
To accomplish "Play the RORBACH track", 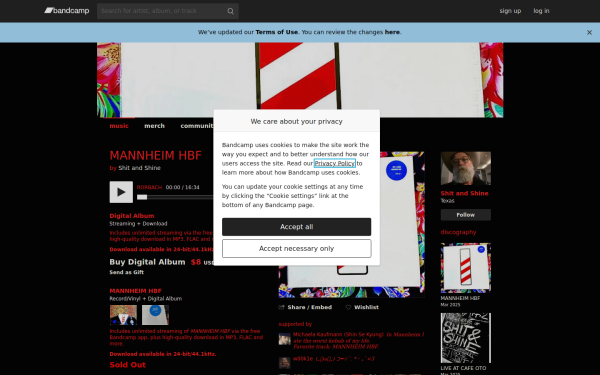I will point(121,192).
